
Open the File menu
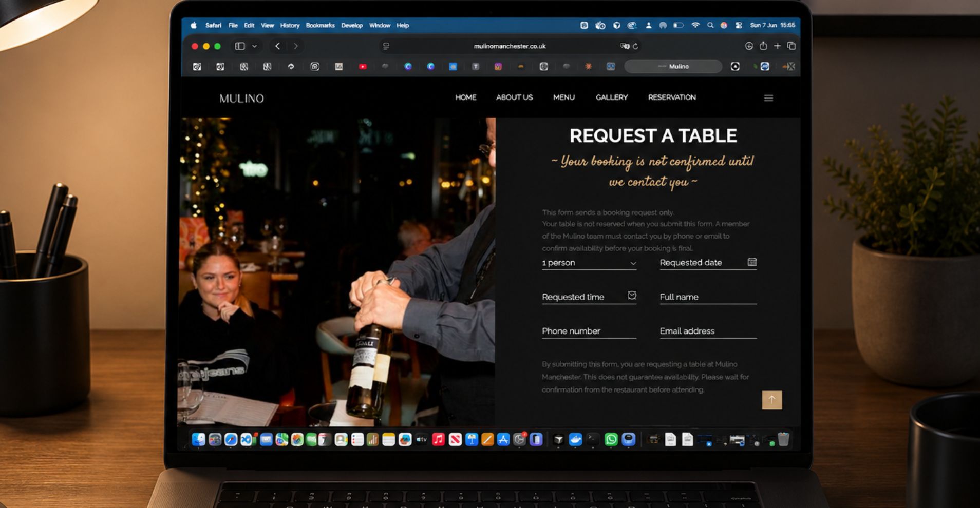click(x=233, y=25)
